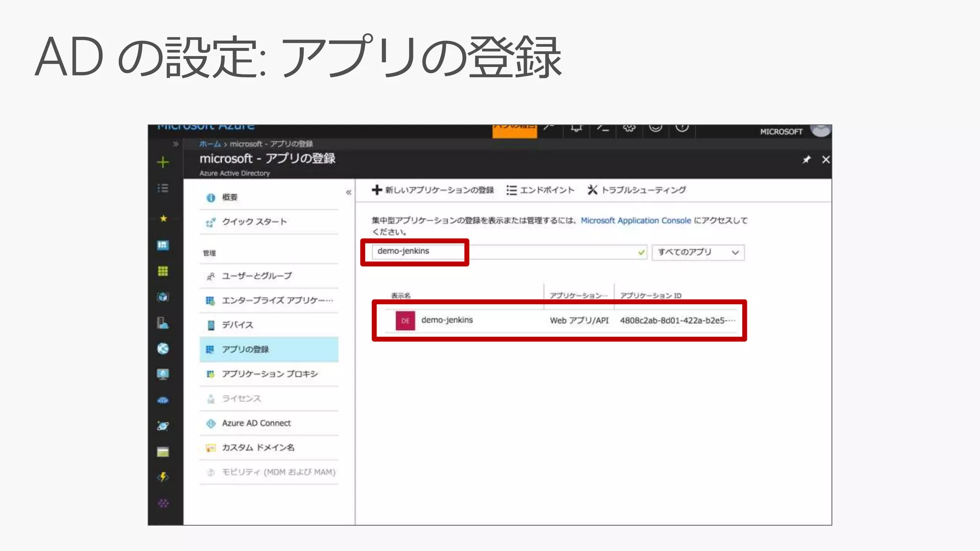Click 新しいアプリケーションの登録 button
Image resolution: width=980 pixels, height=551 pixels.
(x=433, y=190)
